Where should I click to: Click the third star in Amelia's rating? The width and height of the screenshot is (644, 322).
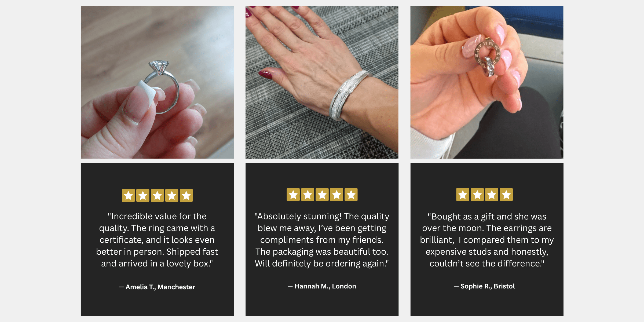point(157,195)
